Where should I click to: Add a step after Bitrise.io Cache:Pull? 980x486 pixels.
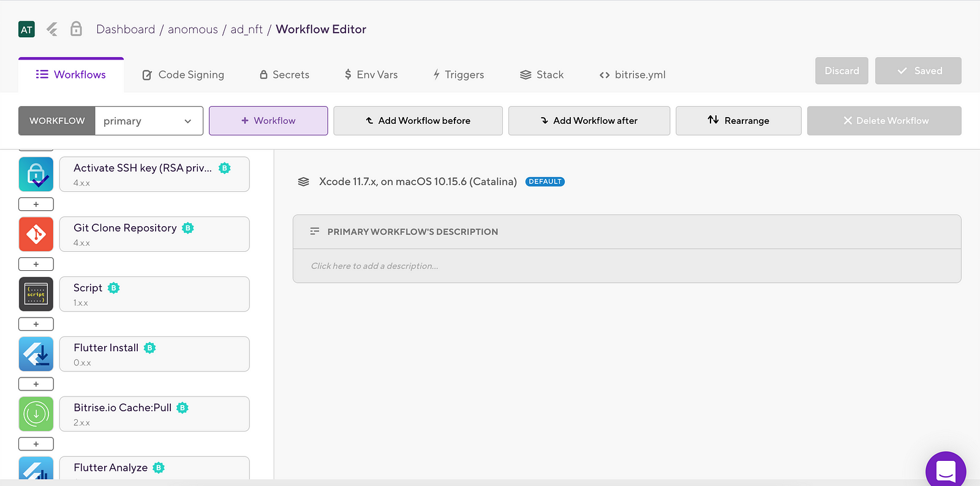click(x=36, y=444)
